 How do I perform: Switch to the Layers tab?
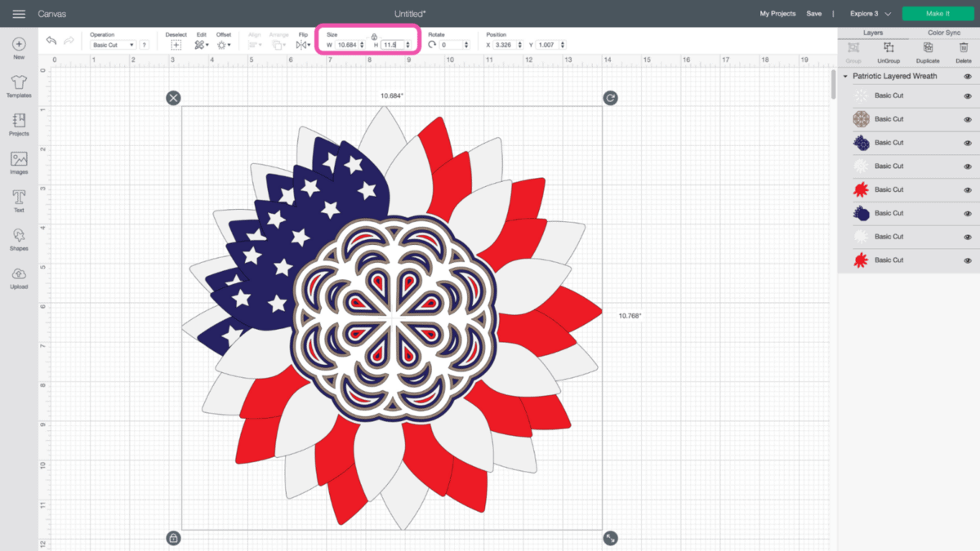(873, 33)
